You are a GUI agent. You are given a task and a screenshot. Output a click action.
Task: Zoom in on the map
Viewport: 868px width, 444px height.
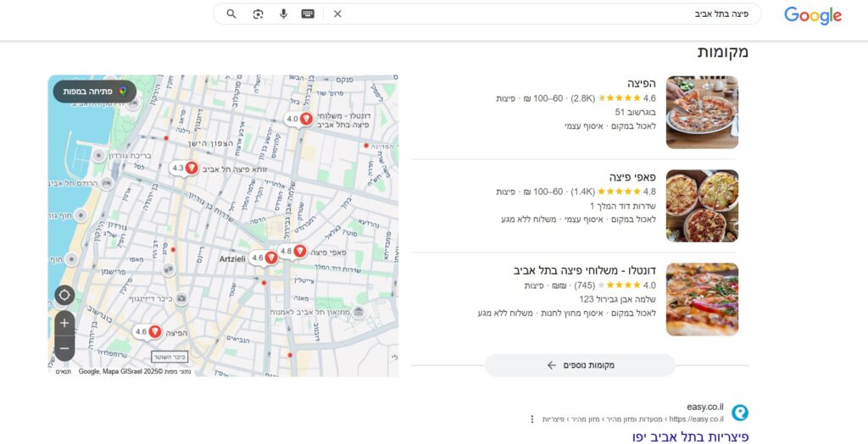click(64, 324)
